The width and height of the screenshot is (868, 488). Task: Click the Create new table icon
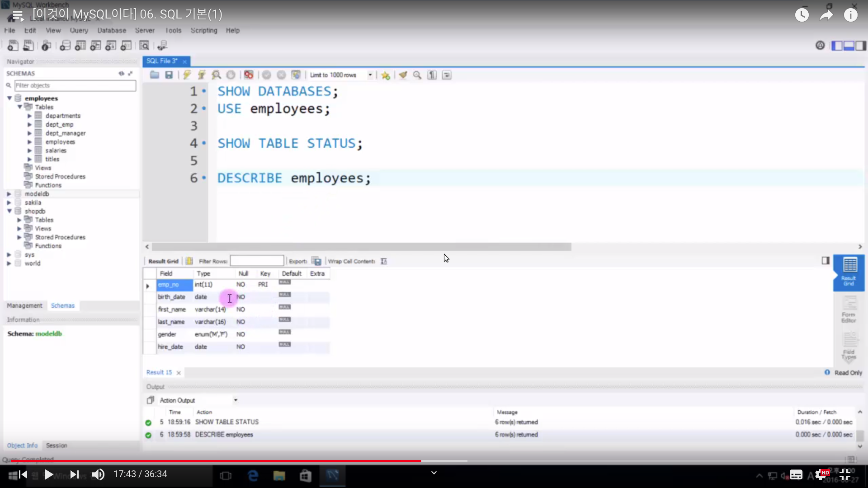tap(80, 46)
